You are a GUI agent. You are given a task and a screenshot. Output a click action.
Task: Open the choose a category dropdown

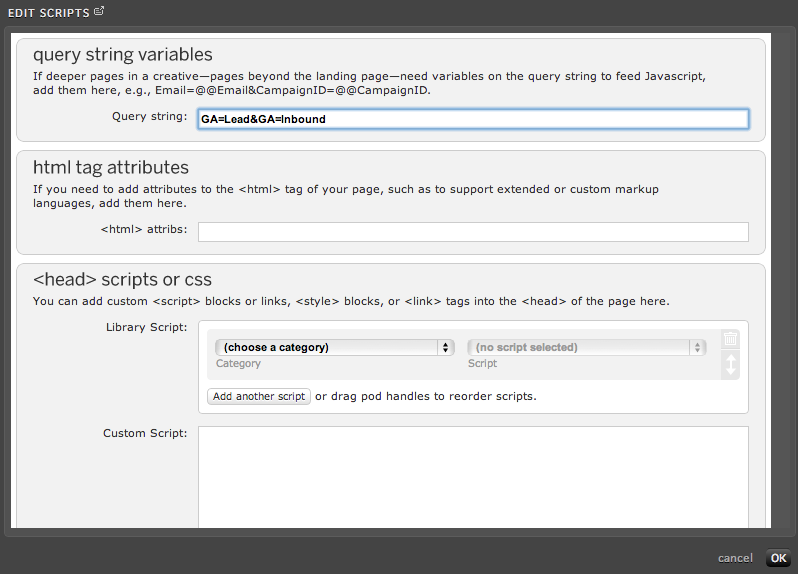[334, 348]
